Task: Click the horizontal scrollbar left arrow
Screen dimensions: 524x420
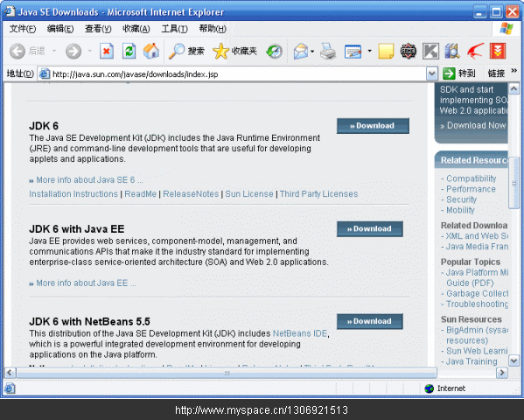Action: click(10, 373)
